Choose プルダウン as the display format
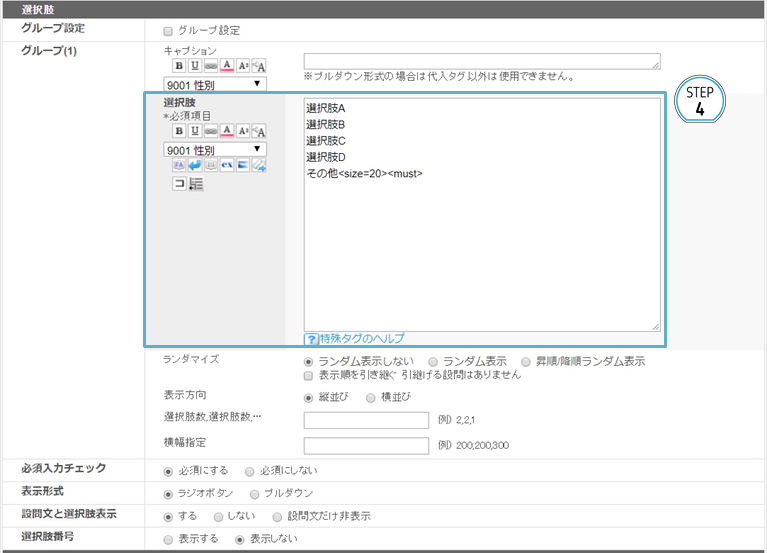The image size is (767, 553). pyautogui.click(x=255, y=494)
